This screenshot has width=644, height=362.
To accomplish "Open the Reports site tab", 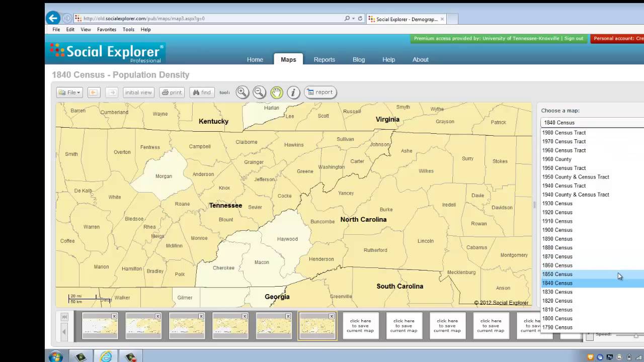I will click(x=325, y=59).
